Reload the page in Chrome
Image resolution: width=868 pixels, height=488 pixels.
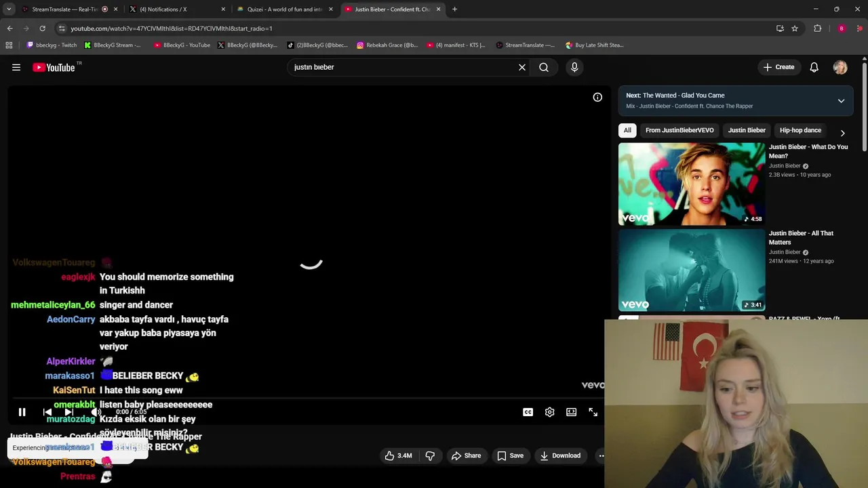(x=42, y=28)
